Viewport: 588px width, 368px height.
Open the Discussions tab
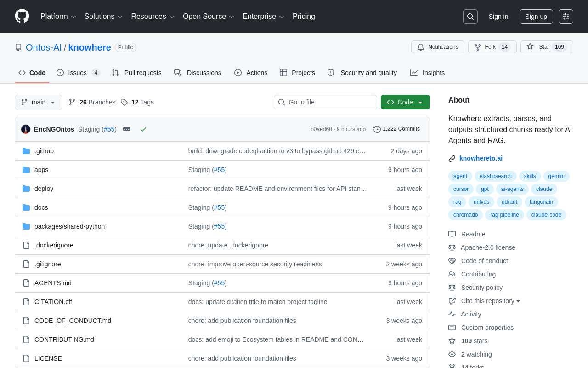198,73
